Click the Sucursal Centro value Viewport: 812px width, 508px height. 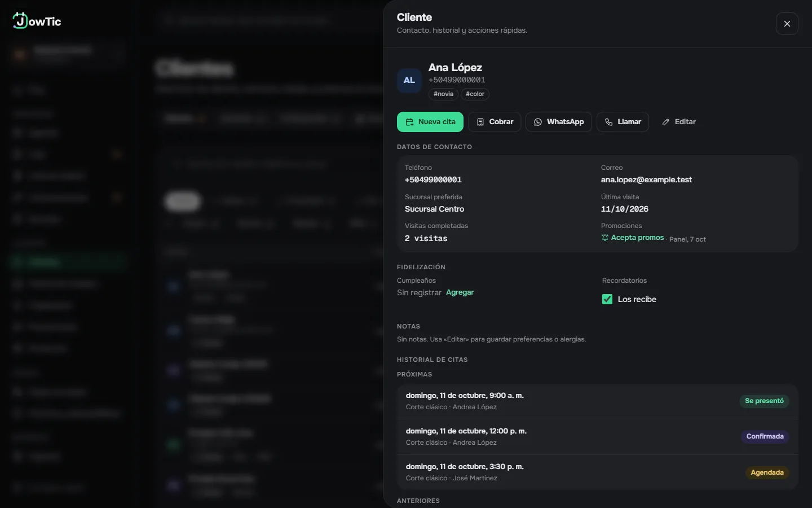(434, 209)
